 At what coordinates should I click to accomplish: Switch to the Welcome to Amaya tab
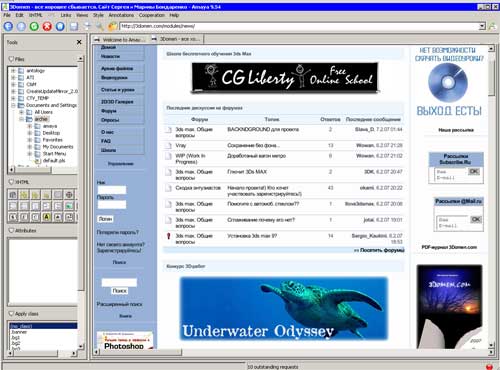tap(120, 39)
